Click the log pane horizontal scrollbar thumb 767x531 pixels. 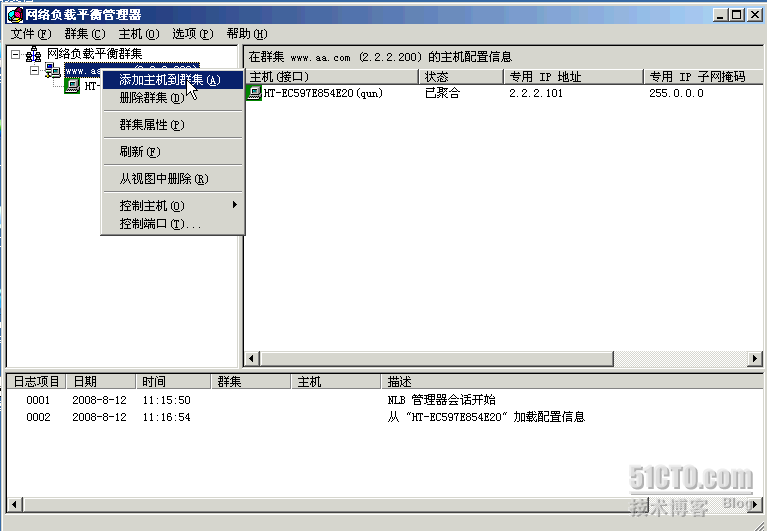click(336, 504)
